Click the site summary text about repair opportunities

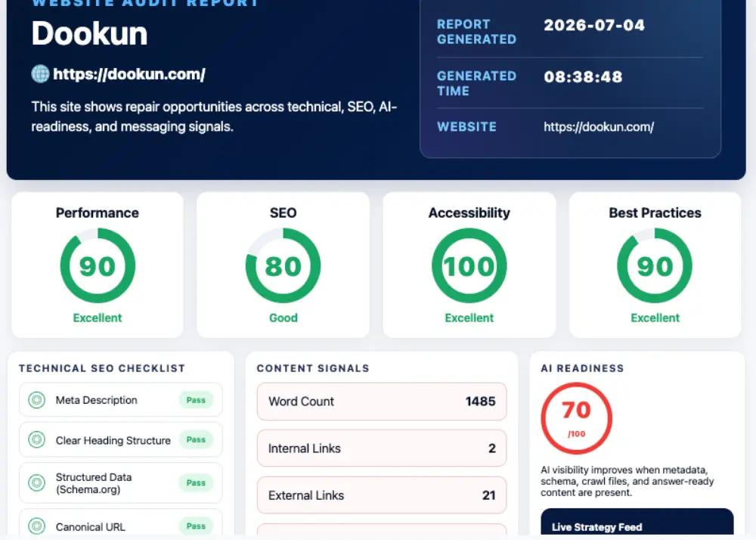214,116
